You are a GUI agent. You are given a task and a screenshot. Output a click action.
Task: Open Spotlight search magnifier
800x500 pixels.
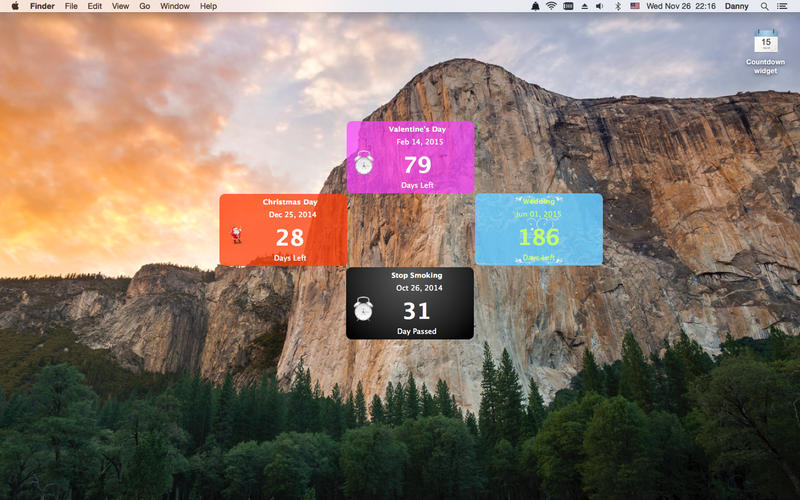tap(765, 6)
